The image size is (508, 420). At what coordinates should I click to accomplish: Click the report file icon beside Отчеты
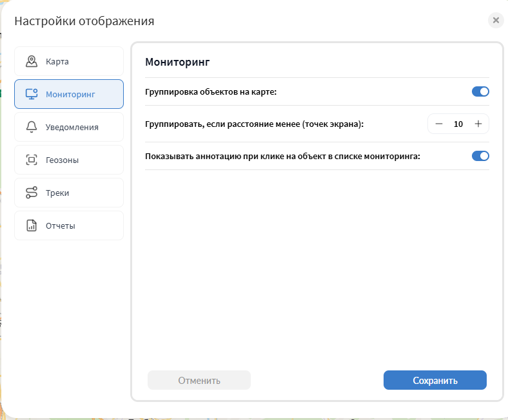click(x=32, y=225)
